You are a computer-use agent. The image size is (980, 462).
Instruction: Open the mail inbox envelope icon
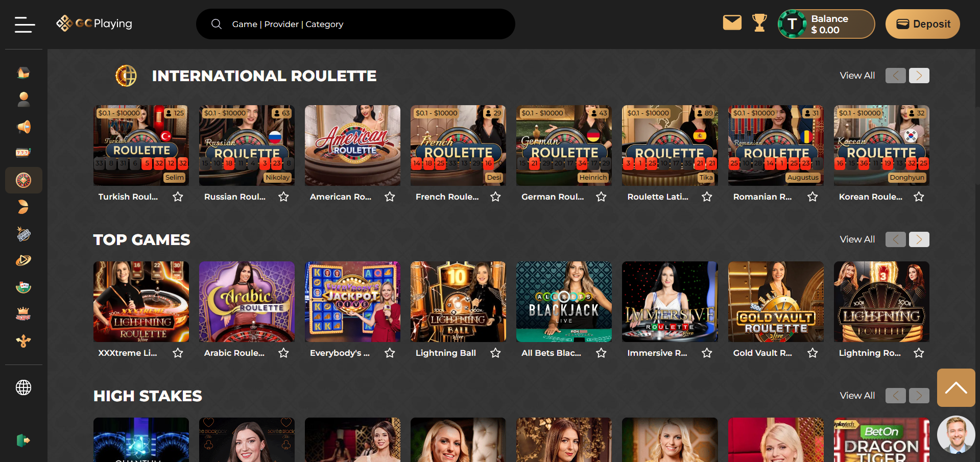(x=732, y=23)
